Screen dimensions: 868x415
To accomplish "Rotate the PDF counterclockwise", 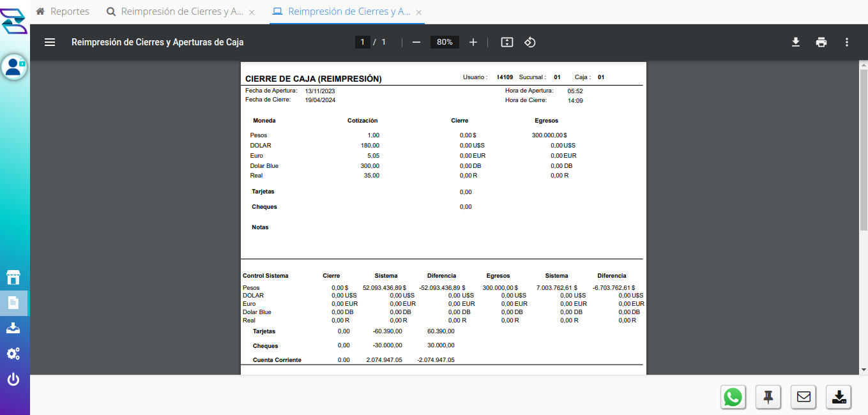I will click(x=529, y=42).
